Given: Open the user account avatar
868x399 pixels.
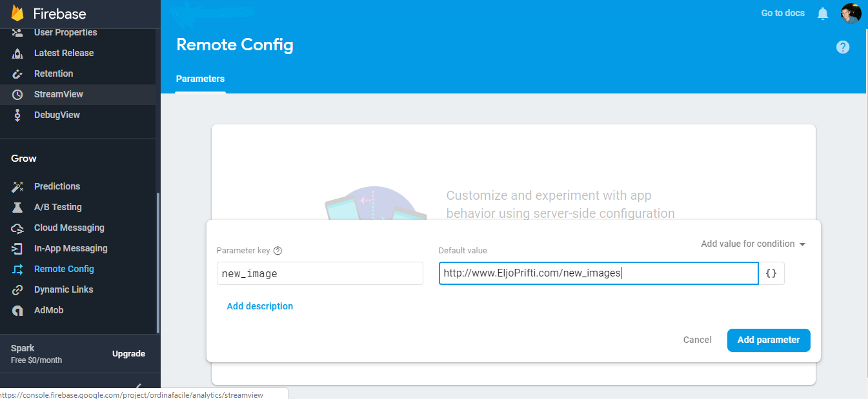Looking at the screenshot, I should (x=851, y=13).
